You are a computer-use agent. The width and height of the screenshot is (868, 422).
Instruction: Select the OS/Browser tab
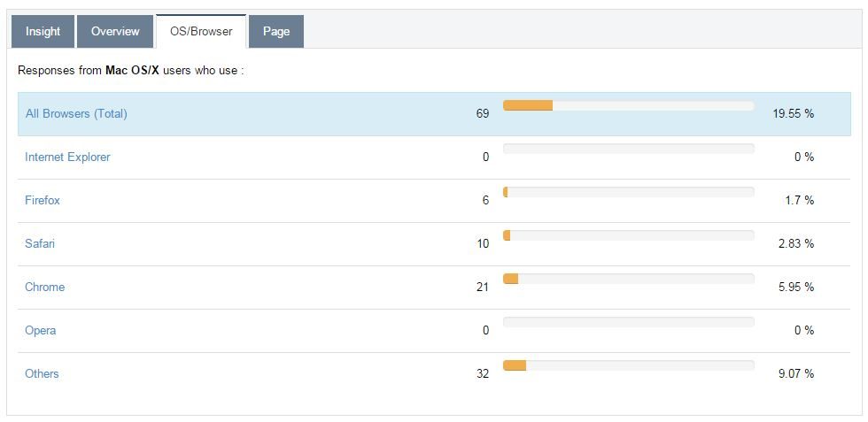(x=201, y=31)
